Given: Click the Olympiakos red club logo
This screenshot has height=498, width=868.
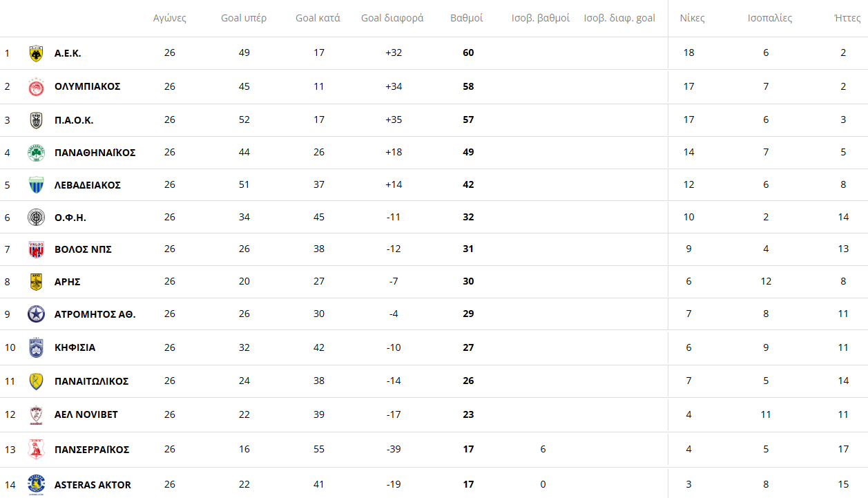Looking at the screenshot, I should click(36, 87).
